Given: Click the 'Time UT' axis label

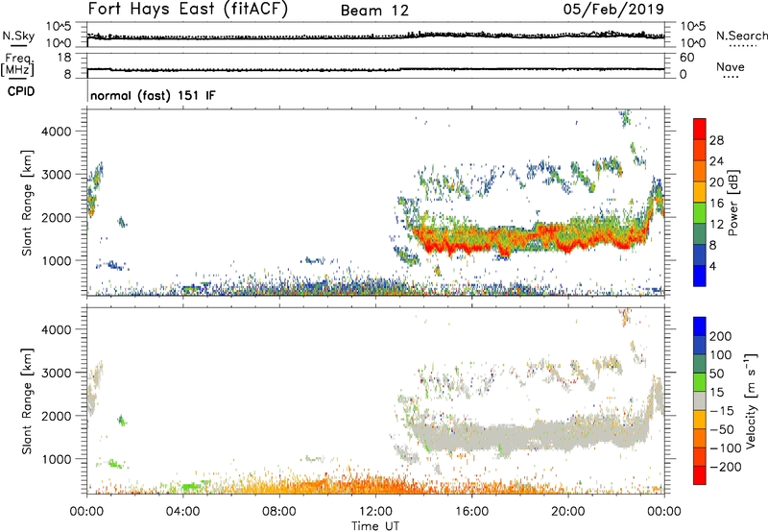Looking at the screenshot, I should pos(375,526).
